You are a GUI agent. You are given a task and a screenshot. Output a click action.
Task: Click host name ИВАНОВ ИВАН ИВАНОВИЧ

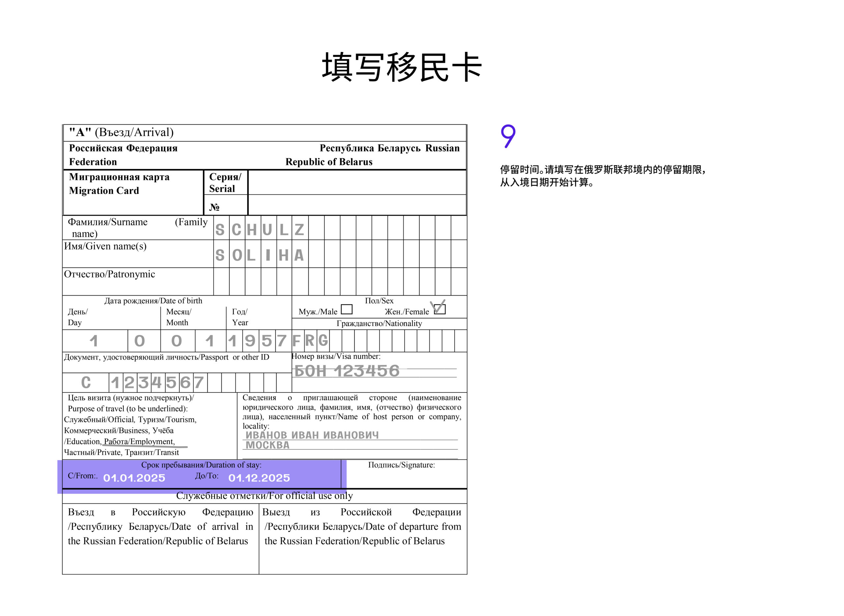click(312, 435)
